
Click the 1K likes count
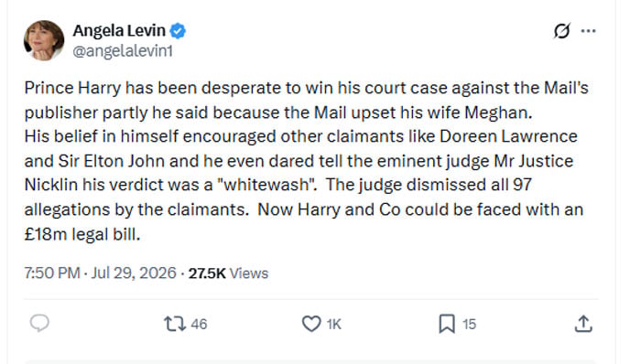click(x=333, y=324)
